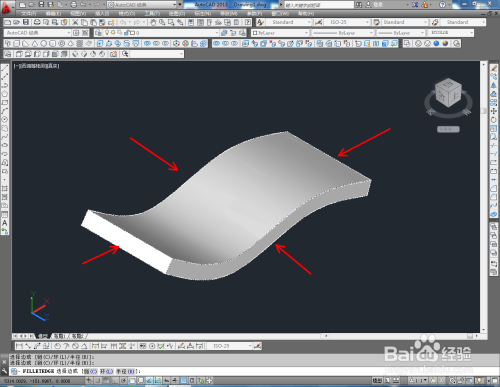The width and height of the screenshot is (500, 387).
Task: Open ByLayer color control dropdown
Action: pos(280,33)
